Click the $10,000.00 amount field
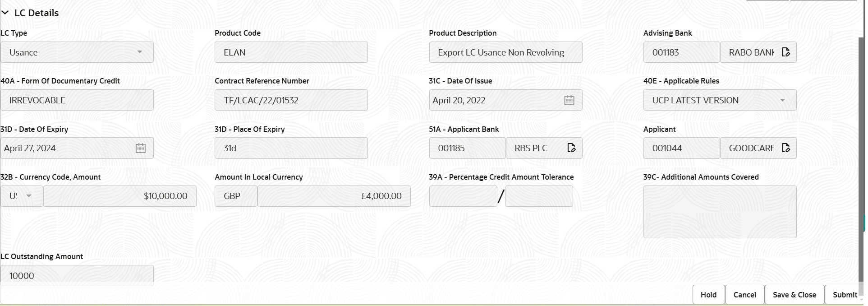Screen dimensions: 868x306 [120, 196]
